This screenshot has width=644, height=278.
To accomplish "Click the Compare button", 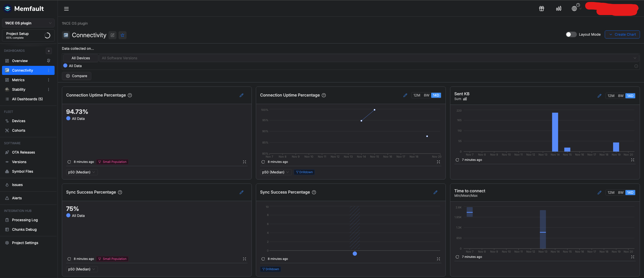I will (76, 76).
